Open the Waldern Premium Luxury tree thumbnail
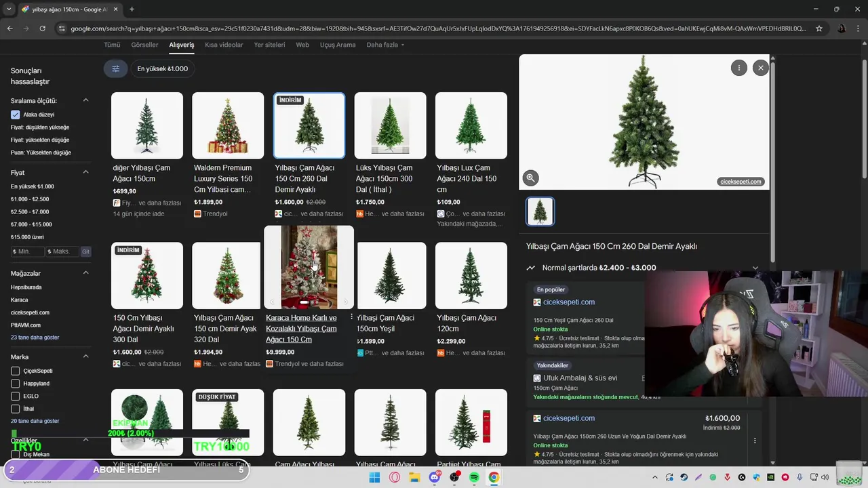Screen dimensions: 868x488 (x=228, y=125)
